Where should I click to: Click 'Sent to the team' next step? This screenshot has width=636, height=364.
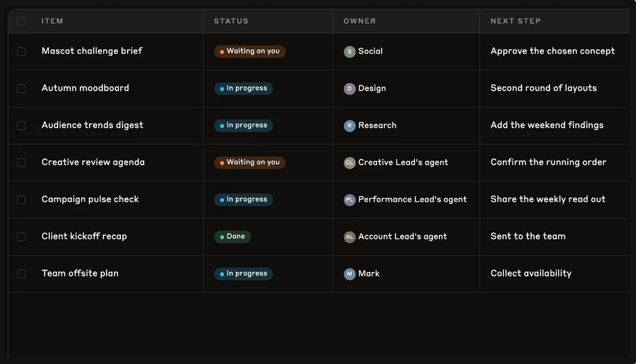(528, 236)
